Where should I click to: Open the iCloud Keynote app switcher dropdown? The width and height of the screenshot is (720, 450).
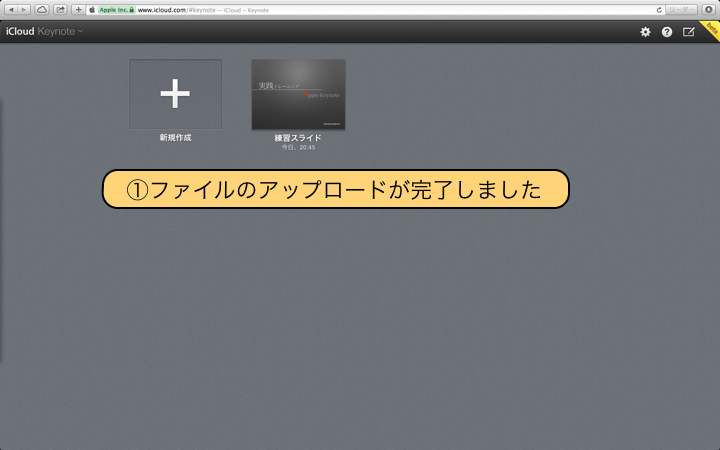click(44, 32)
